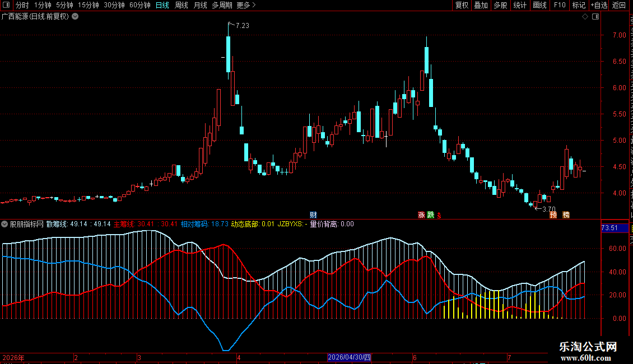Open indicator dropdown beside 股朋指标网
The image size is (633, 364).
tap(4, 224)
